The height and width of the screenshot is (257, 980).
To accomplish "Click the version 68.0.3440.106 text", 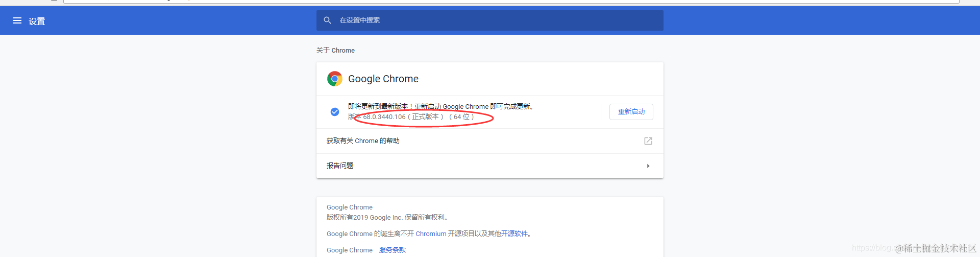I will pos(411,117).
